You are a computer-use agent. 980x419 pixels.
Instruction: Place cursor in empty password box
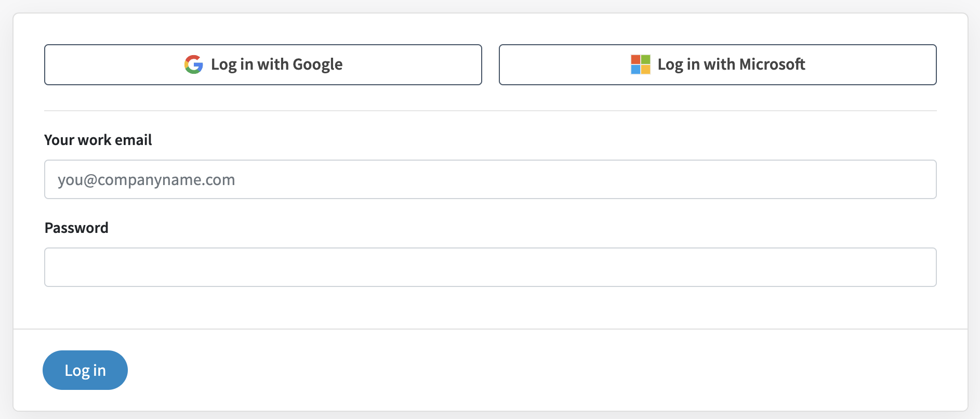491,267
